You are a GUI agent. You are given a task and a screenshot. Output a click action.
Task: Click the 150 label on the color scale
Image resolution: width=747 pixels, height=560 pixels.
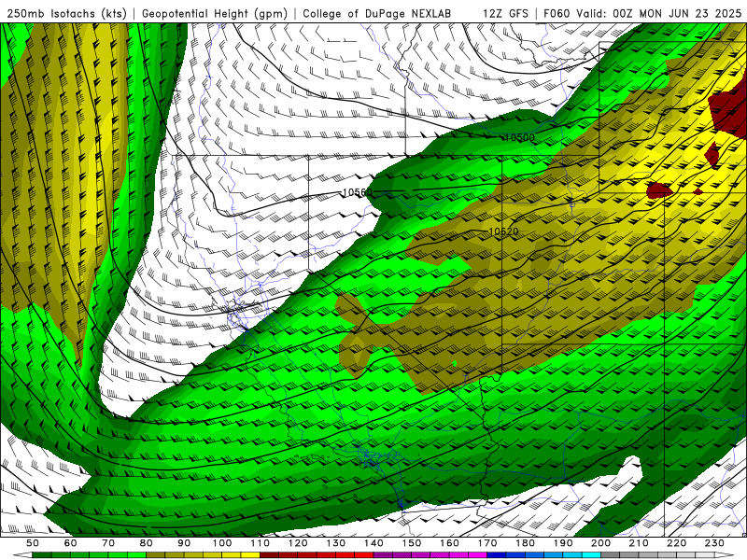tap(412, 543)
